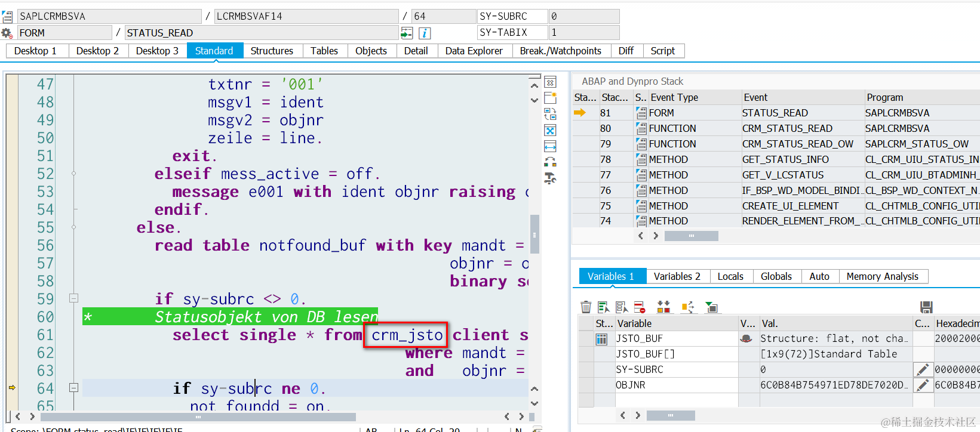This screenshot has width=980, height=432.
Task: Collapse the code block at line 59
Action: (73, 298)
